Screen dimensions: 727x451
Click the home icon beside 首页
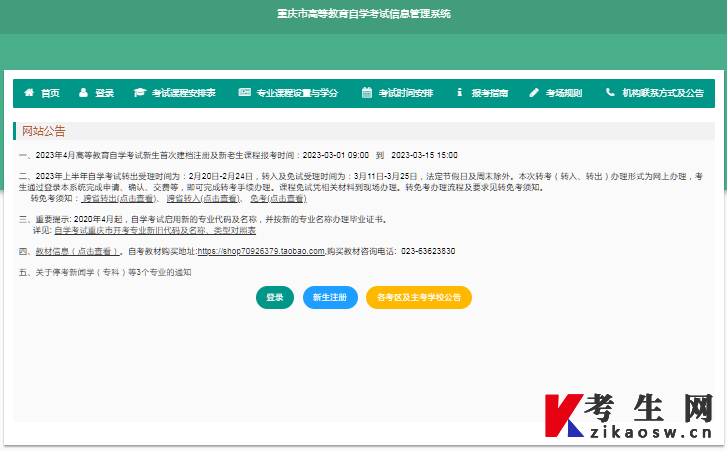(29, 92)
